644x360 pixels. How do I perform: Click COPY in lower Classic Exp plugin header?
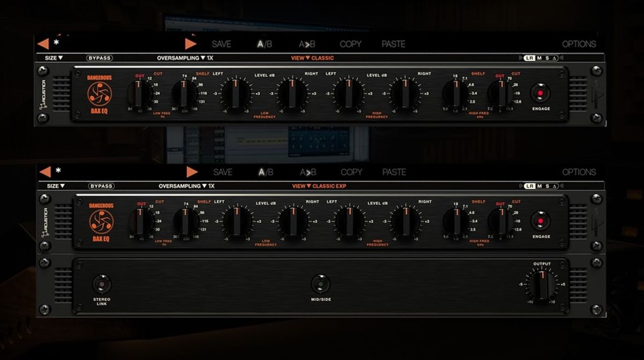coord(352,172)
